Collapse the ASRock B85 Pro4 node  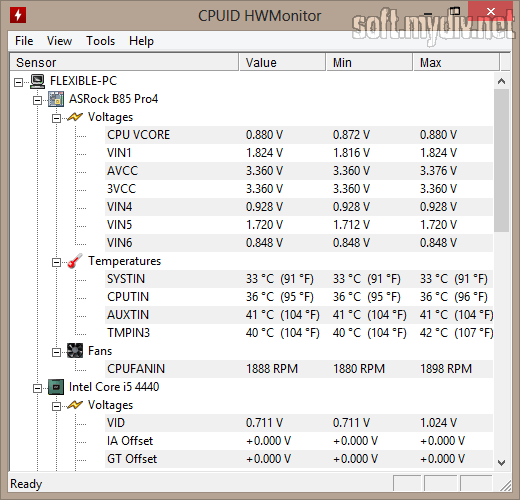(x=38, y=100)
